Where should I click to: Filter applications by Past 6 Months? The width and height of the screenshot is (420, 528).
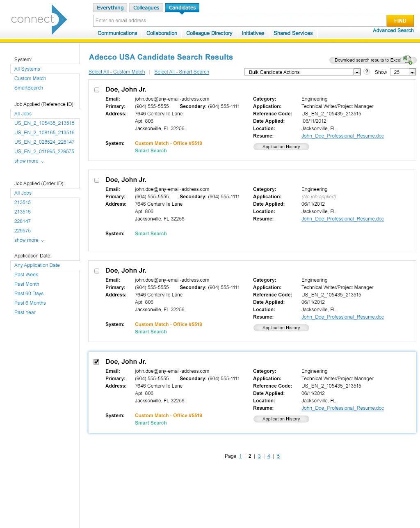[x=30, y=303]
